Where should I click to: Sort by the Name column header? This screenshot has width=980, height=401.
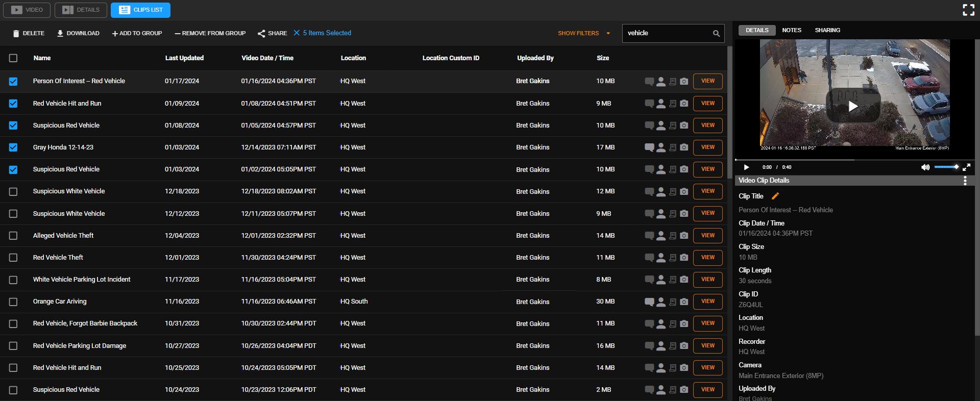pyautogui.click(x=42, y=58)
